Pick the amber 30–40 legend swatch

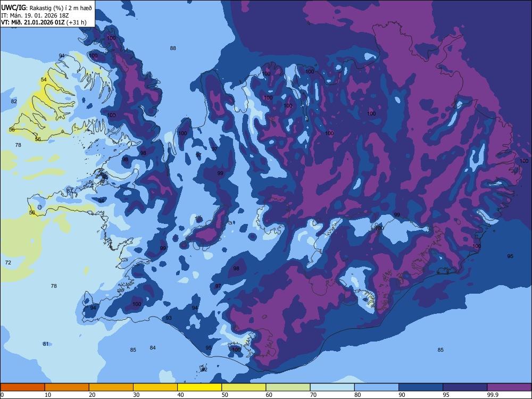(155, 387)
